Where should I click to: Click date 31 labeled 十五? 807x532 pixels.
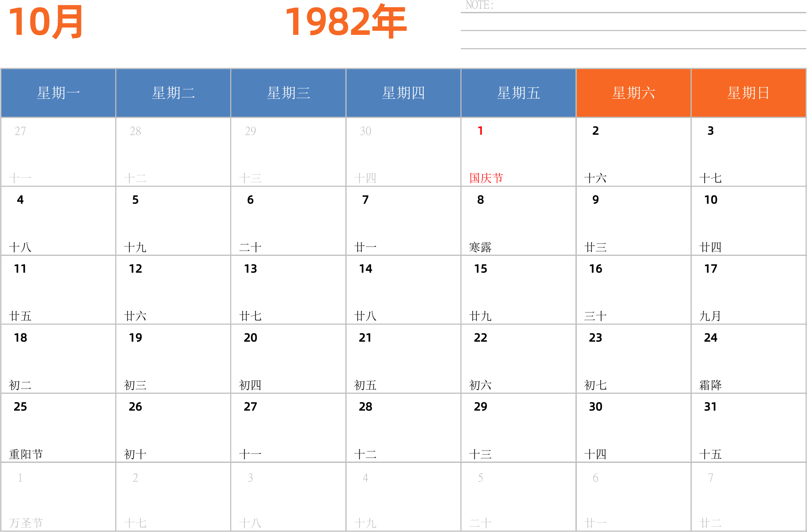[748, 428]
